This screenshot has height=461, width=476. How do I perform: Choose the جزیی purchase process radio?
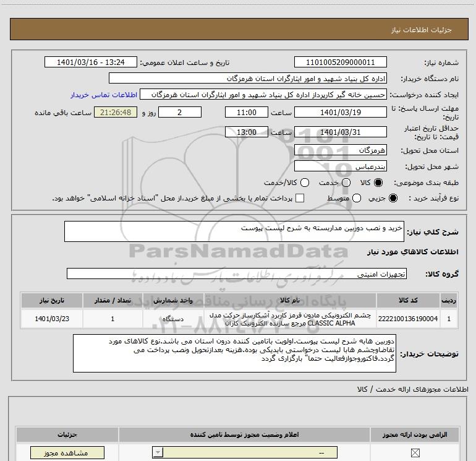(393, 198)
